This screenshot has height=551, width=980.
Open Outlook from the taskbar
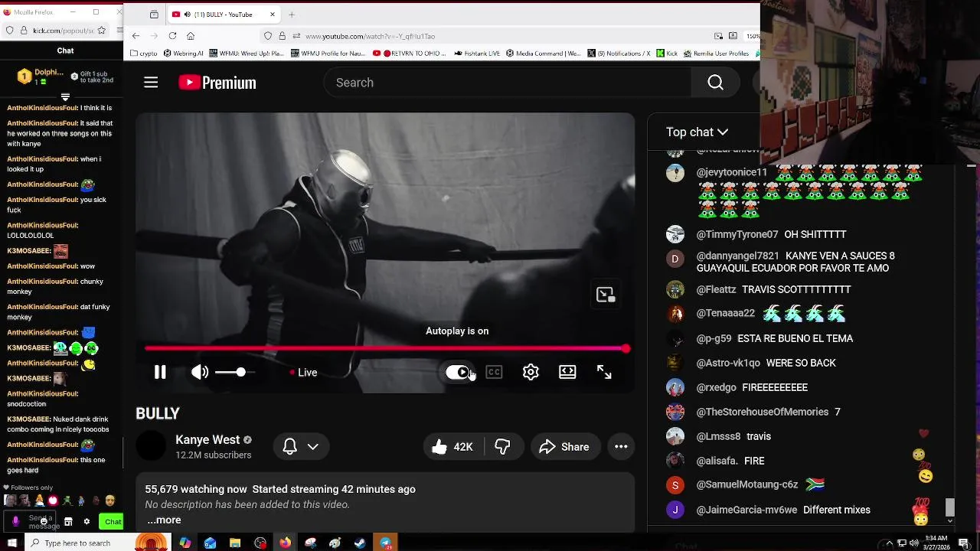[211, 543]
